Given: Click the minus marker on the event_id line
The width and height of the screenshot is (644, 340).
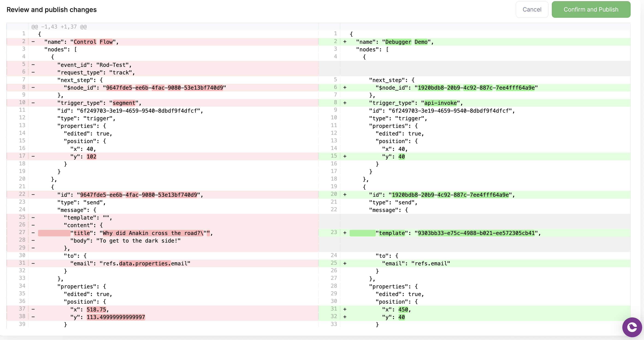Looking at the screenshot, I should point(33,65).
